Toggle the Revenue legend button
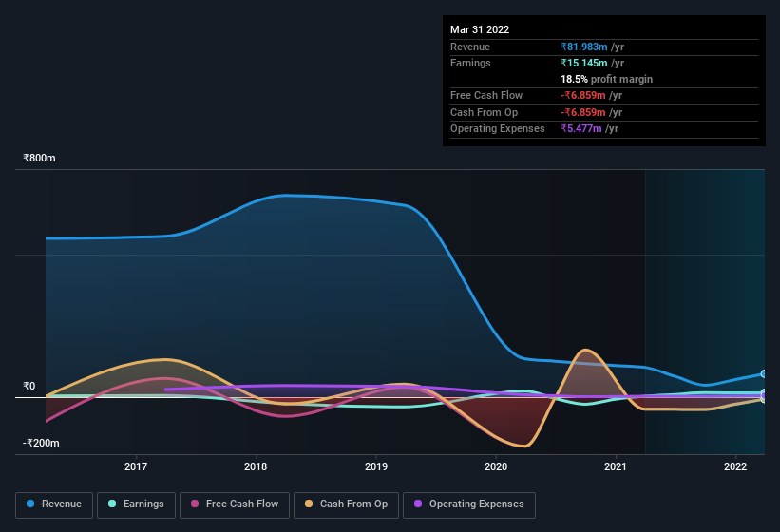Image resolution: width=780 pixels, height=532 pixels. click(54, 504)
